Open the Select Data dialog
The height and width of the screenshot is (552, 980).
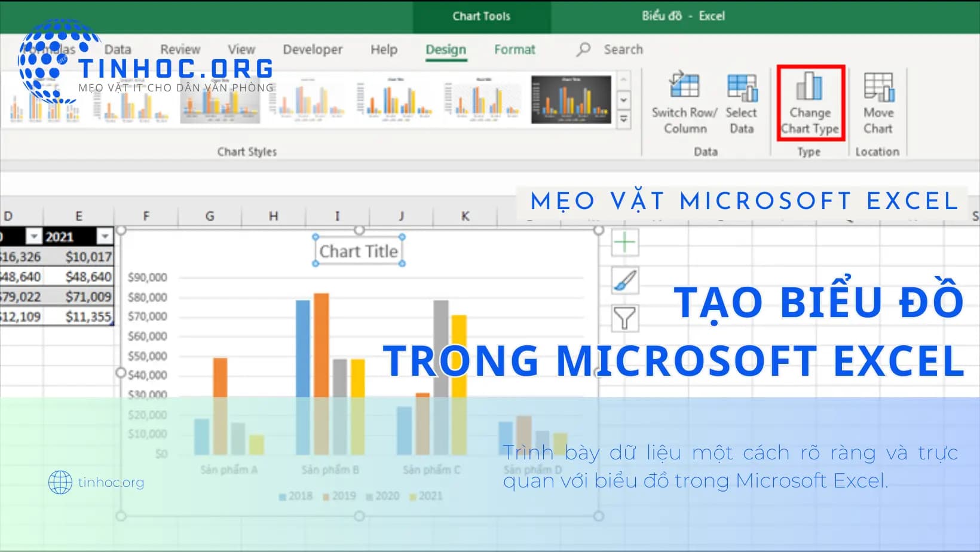click(742, 103)
